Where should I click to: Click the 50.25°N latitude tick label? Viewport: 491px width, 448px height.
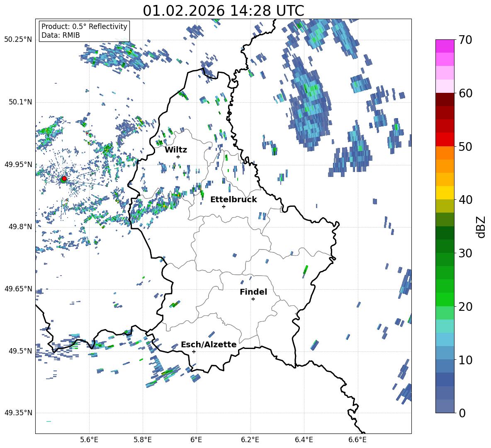click(18, 40)
